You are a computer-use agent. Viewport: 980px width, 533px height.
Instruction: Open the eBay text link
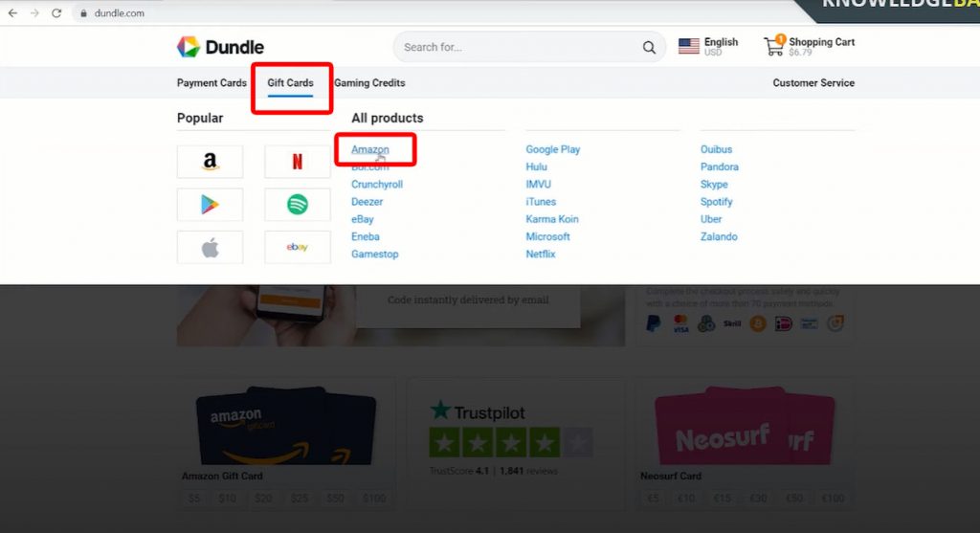tap(363, 219)
